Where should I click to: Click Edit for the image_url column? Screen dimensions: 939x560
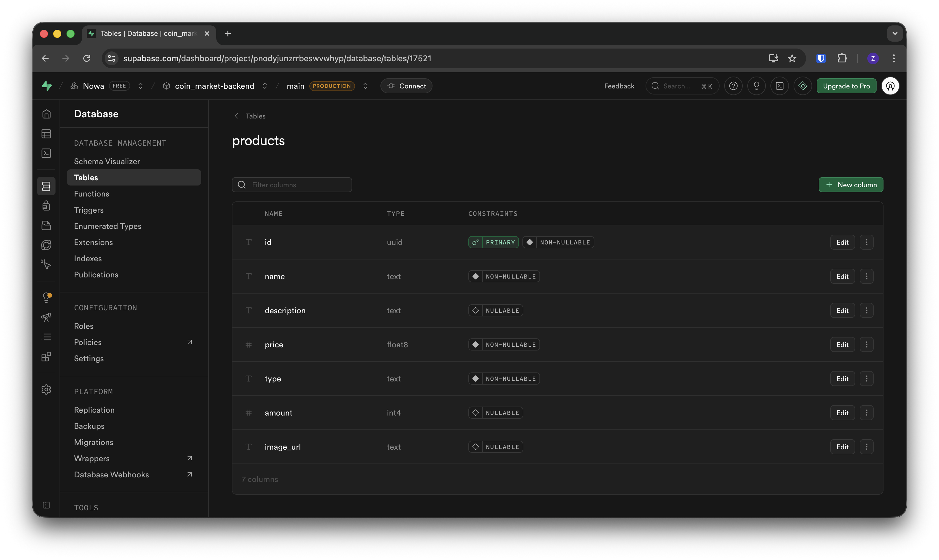(x=842, y=447)
